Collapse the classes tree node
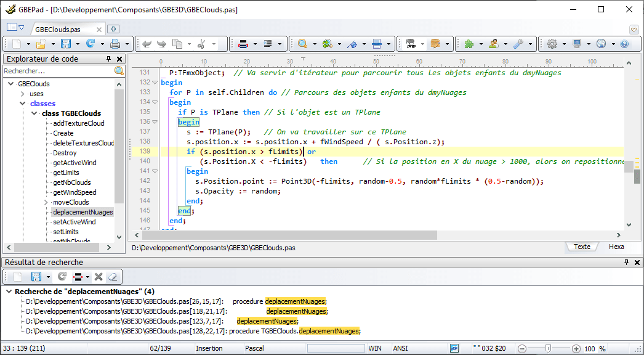This screenshot has height=355, width=644. coord(23,104)
